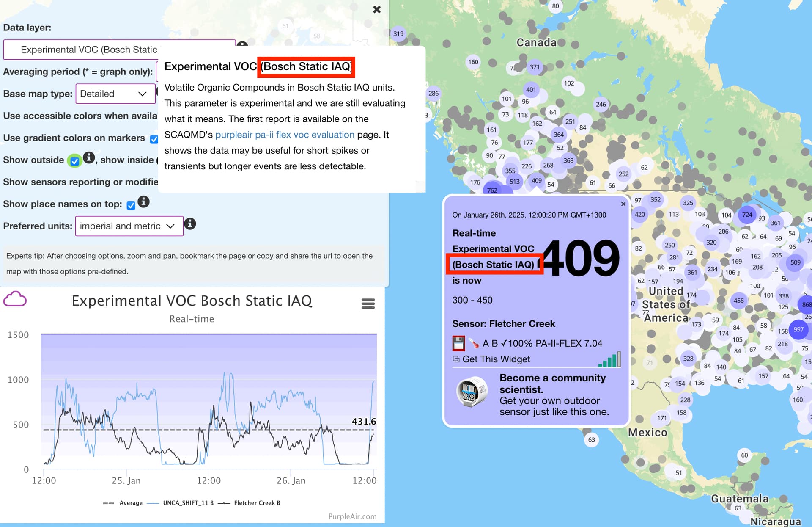
Task: Click the cloud icon above the chart
Action: click(15, 299)
